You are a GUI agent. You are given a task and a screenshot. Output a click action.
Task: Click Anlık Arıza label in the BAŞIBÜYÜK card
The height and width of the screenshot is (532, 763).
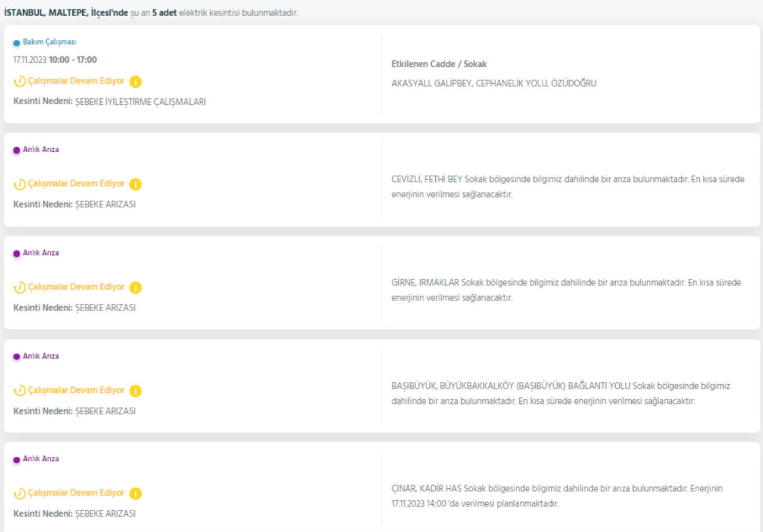tap(41, 356)
